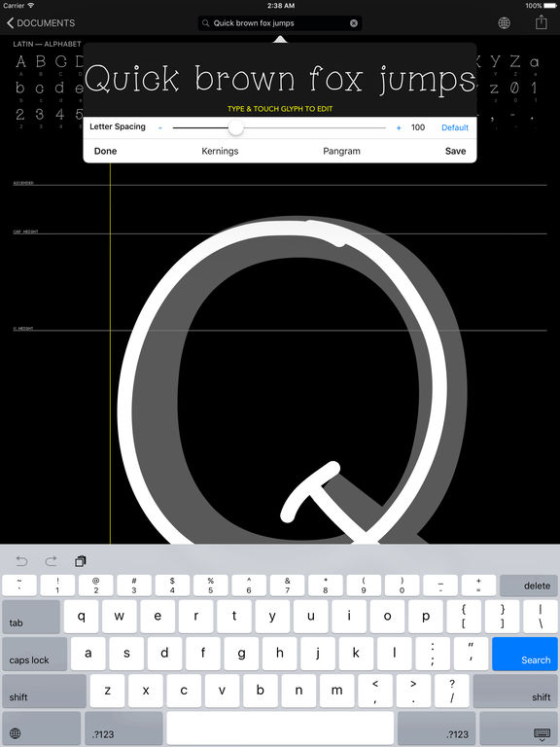Go back to DOCUMENTS
The height and width of the screenshot is (747, 560).
pyautogui.click(x=41, y=23)
